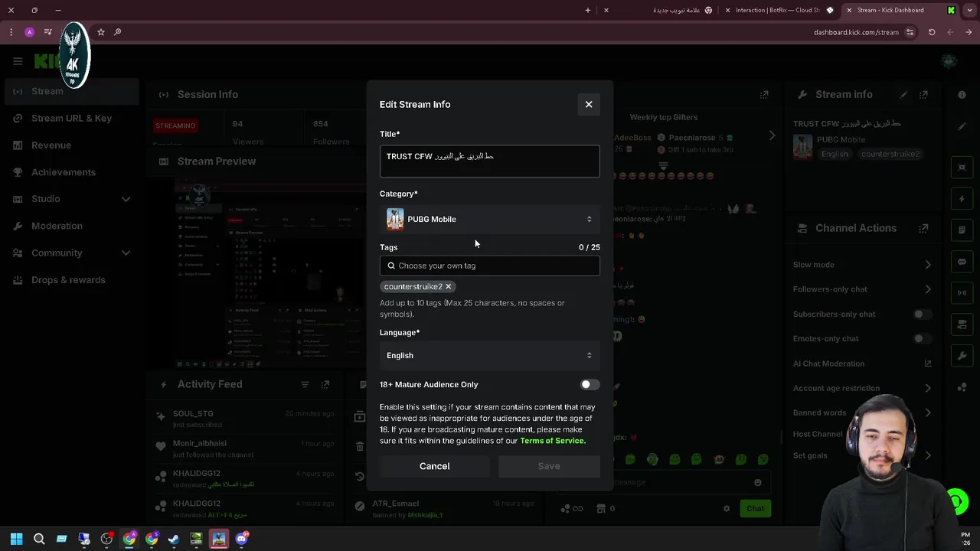Click the next arrow in Weekly top Gifters

pos(772,135)
